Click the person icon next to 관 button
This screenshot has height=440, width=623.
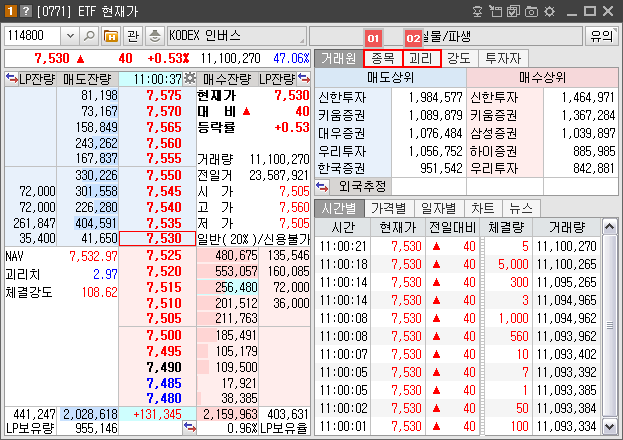(155, 36)
